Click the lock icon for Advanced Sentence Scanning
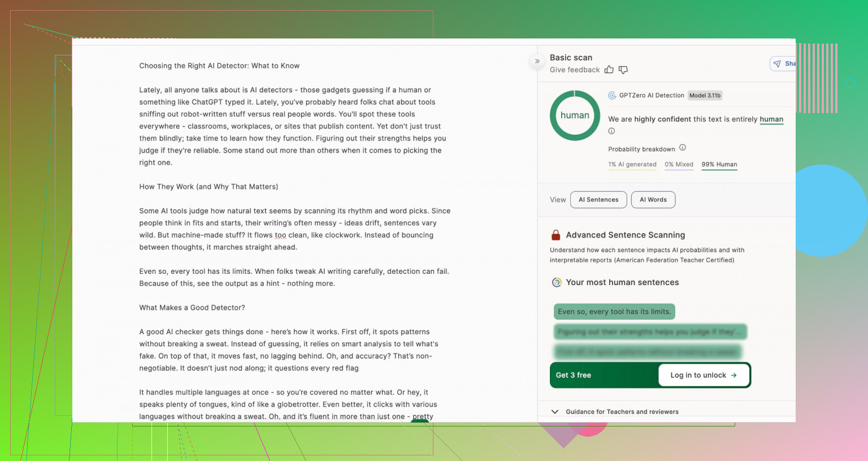This screenshot has height=461, width=868. pos(555,235)
